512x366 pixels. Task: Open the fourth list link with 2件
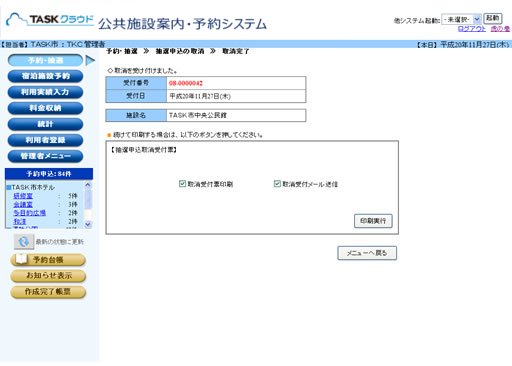[20, 221]
